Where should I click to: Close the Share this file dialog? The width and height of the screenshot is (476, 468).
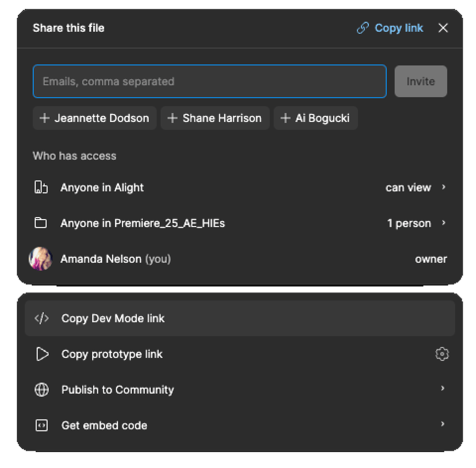click(x=443, y=28)
